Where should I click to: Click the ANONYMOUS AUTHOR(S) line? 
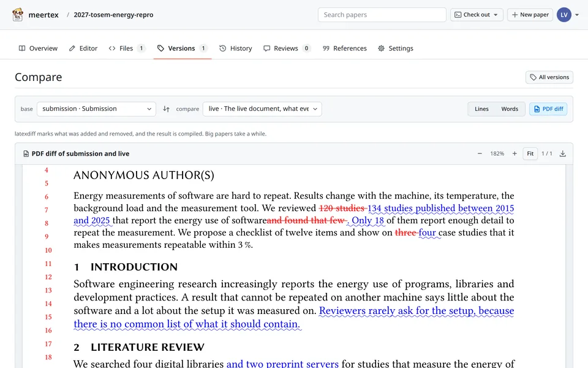point(143,175)
